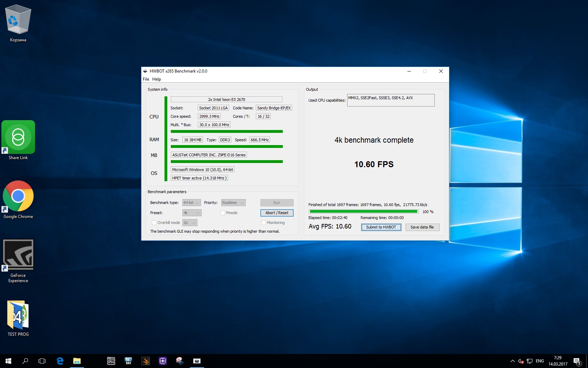Open the blue bar-chart taskbar app

[128, 361]
